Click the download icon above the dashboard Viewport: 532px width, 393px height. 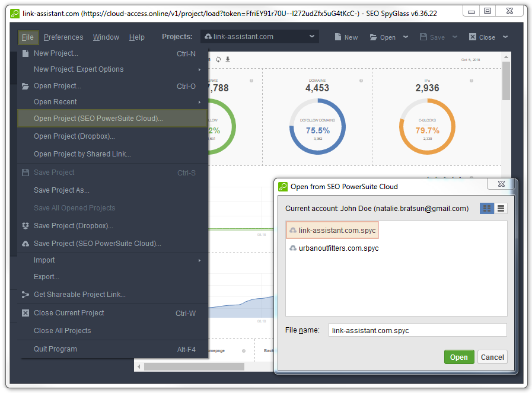point(228,59)
